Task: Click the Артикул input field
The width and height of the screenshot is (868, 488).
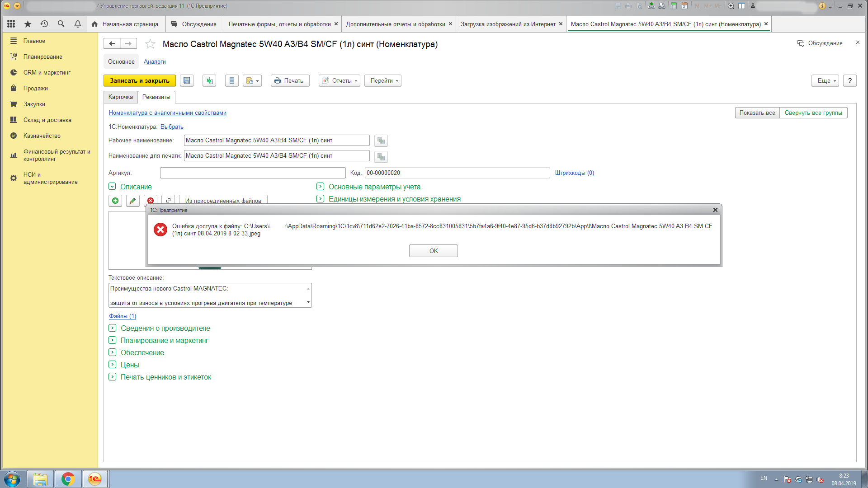Action: [253, 173]
